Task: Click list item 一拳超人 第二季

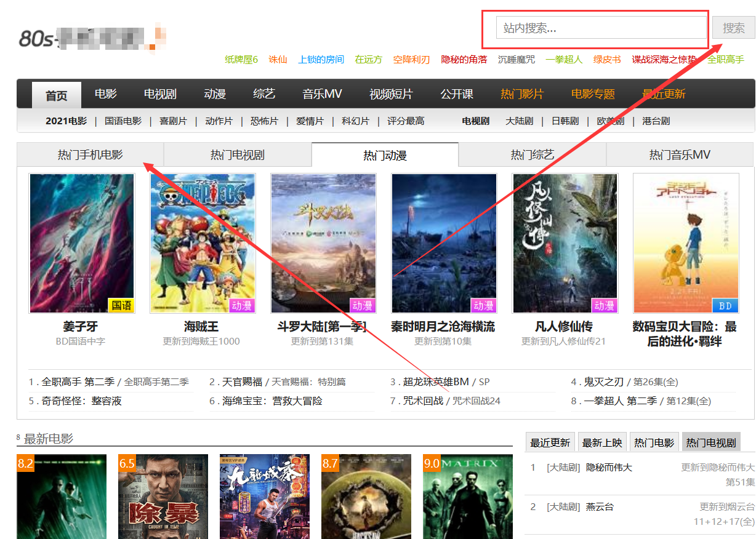Action: pyautogui.click(x=621, y=401)
